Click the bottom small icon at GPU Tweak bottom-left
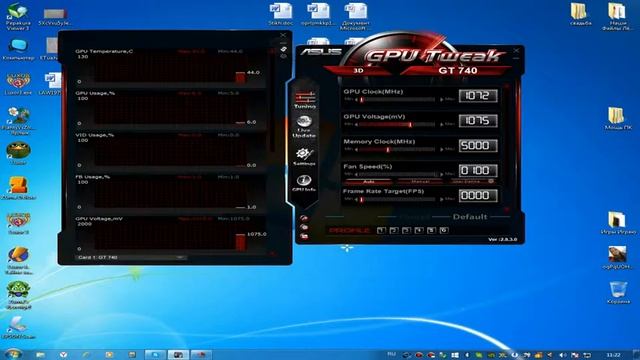Screen dimensions: 640x360 click(x=304, y=236)
